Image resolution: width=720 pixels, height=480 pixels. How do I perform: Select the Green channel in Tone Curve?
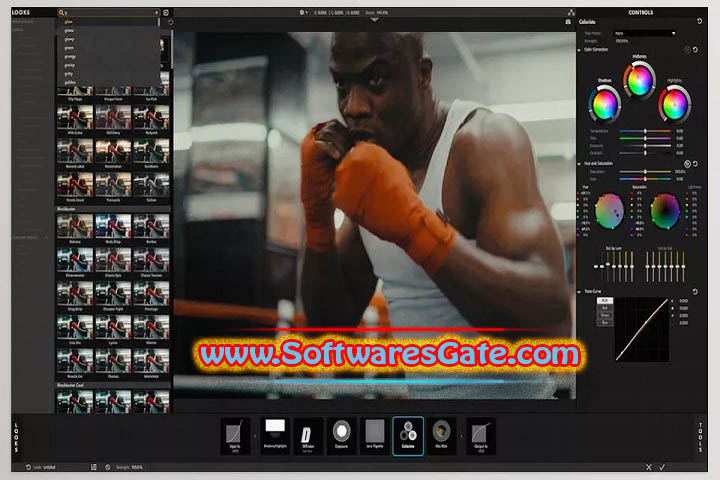[605, 315]
